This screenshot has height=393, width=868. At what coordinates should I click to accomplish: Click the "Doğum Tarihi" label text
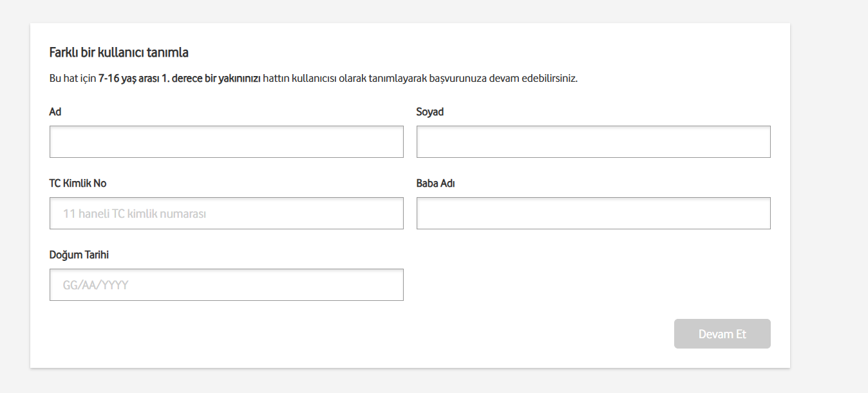[x=79, y=255]
